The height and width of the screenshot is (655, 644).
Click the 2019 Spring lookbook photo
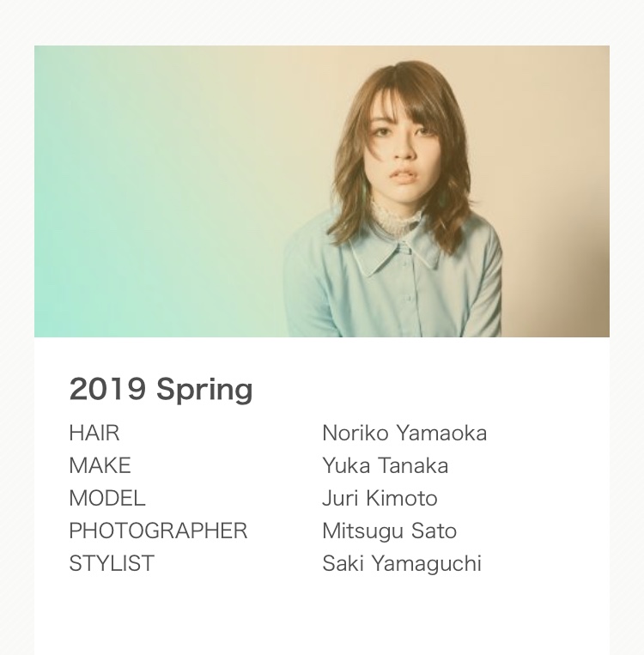pyautogui.click(x=322, y=191)
